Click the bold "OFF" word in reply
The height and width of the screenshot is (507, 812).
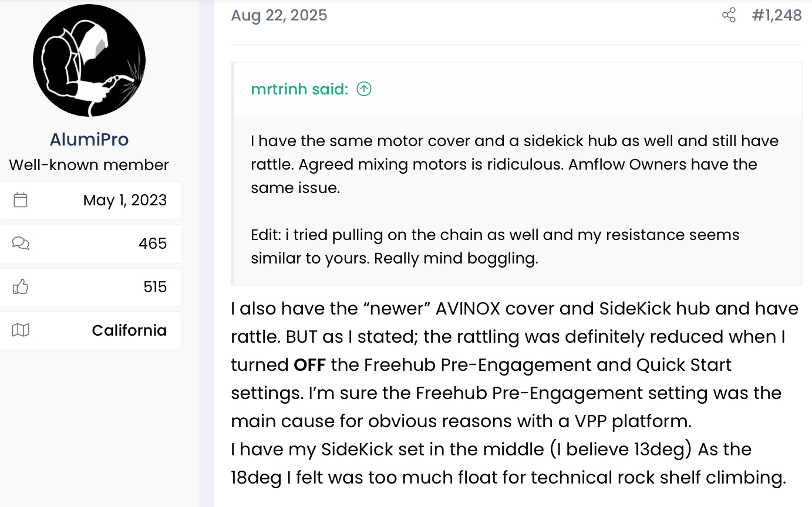click(x=309, y=365)
